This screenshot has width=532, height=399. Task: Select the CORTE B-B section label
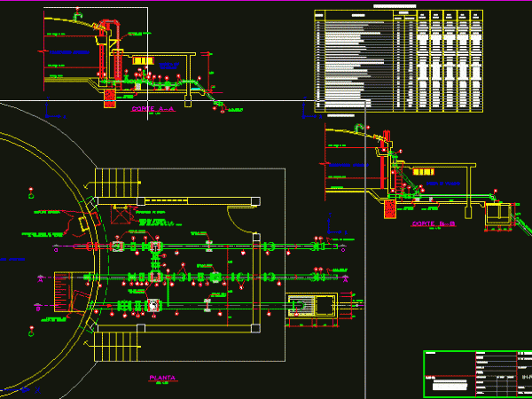pos(434,224)
